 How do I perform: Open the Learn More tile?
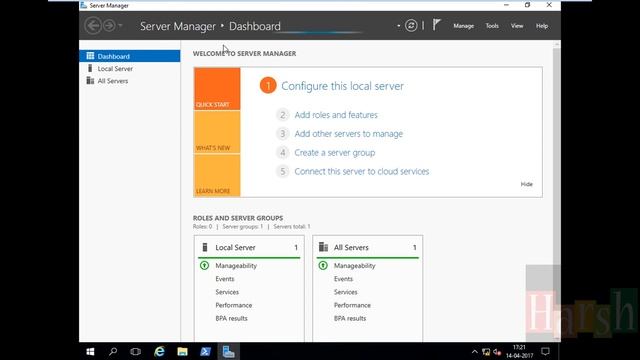(x=217, y=176)
